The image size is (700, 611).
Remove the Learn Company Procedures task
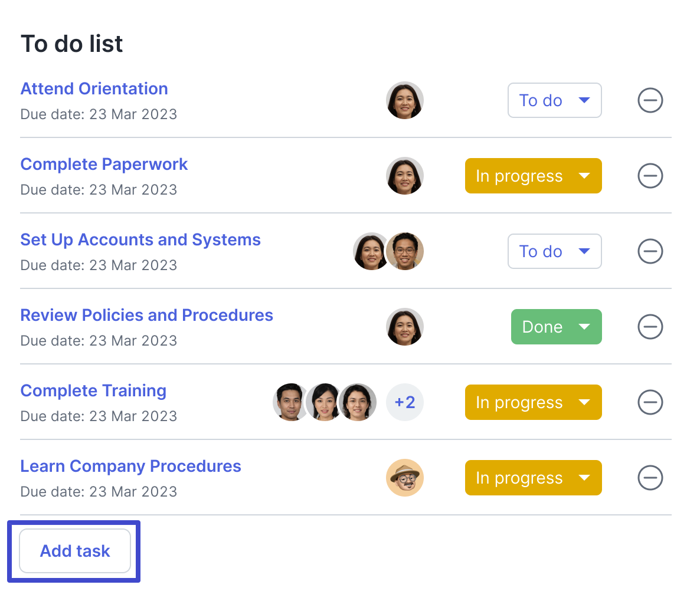(650, 478)
